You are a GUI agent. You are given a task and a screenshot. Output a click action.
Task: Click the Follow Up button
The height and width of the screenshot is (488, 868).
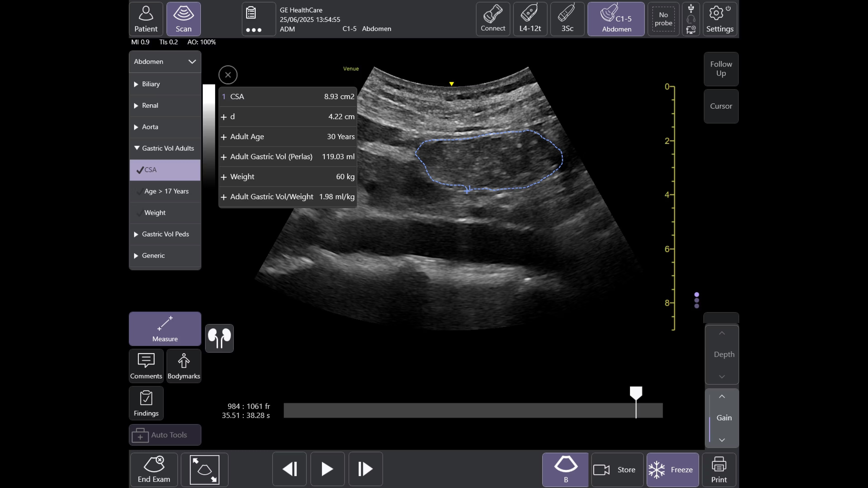point(721,69)
